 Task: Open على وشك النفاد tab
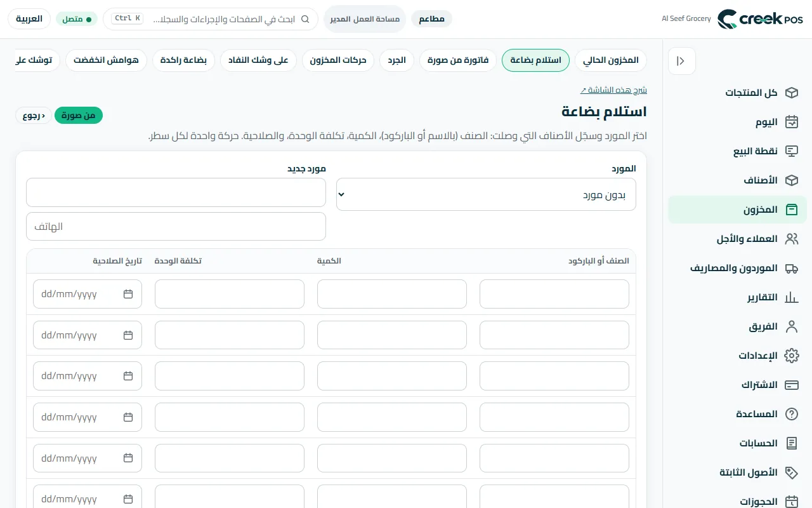point(258,60)
